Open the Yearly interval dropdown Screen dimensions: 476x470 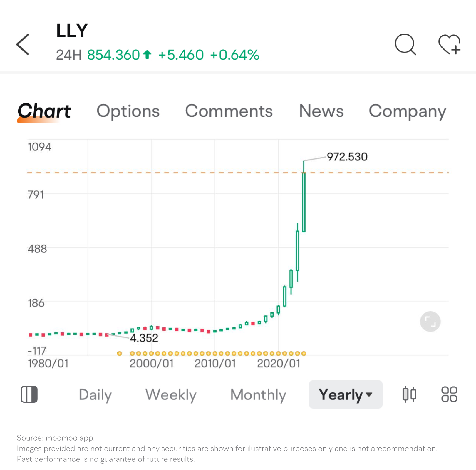click(346, 394)
